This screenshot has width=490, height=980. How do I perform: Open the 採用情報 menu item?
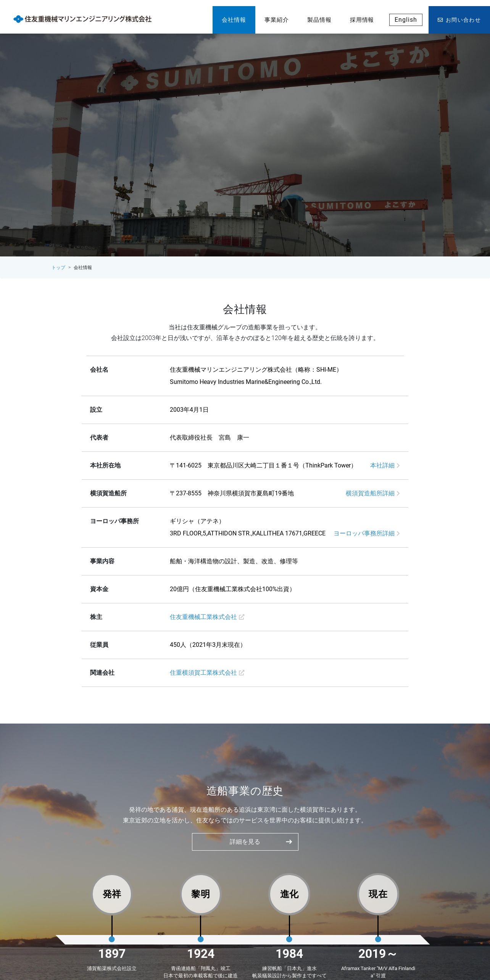coord(362,20)
